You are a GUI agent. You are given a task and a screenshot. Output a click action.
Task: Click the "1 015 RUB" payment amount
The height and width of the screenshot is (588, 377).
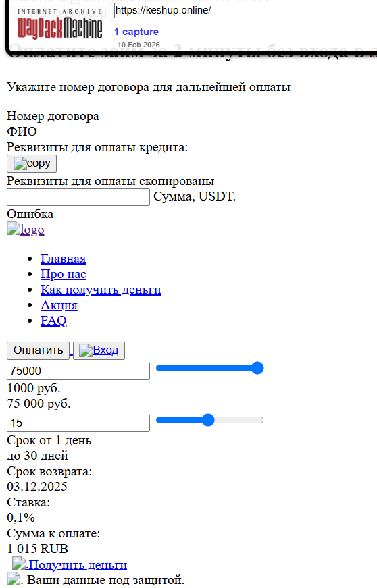38,549
